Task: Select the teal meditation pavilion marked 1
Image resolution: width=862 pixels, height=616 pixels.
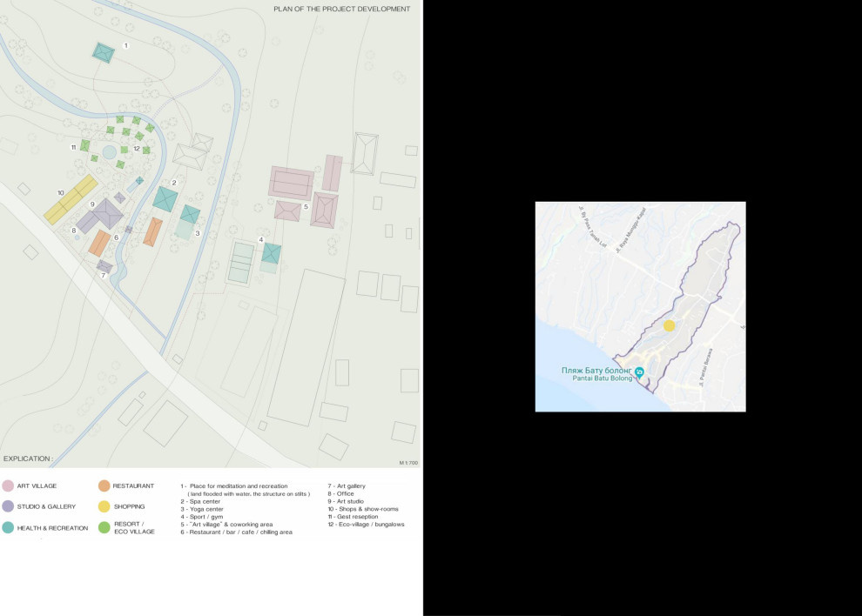Action: pyautogui.click(x=104, y=52)
